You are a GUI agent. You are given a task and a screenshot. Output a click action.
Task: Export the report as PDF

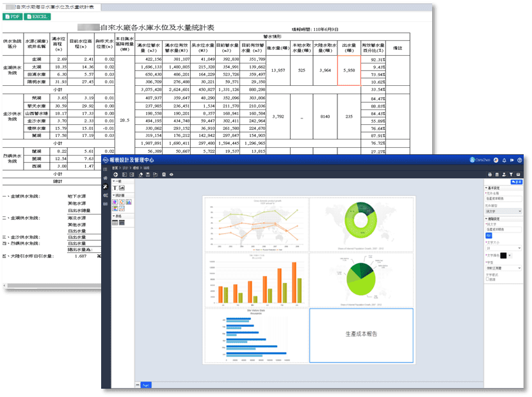tap(12, 16)
